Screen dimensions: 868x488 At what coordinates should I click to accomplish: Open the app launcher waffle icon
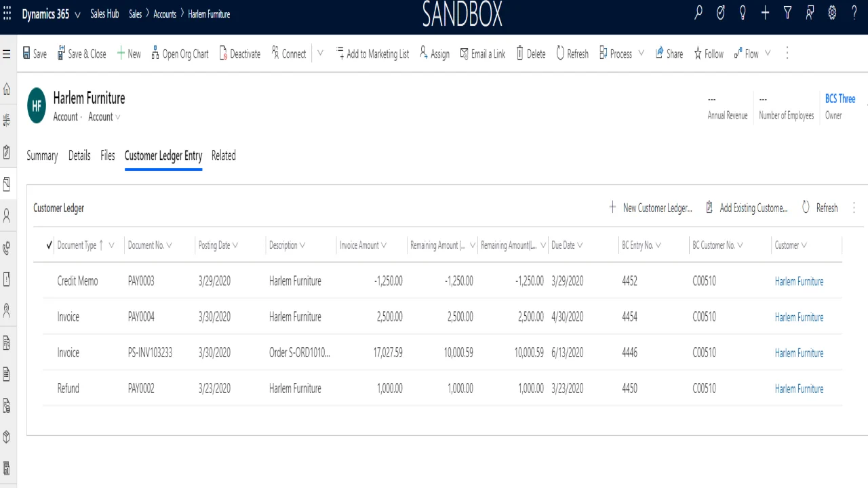[x=7, y=14]
